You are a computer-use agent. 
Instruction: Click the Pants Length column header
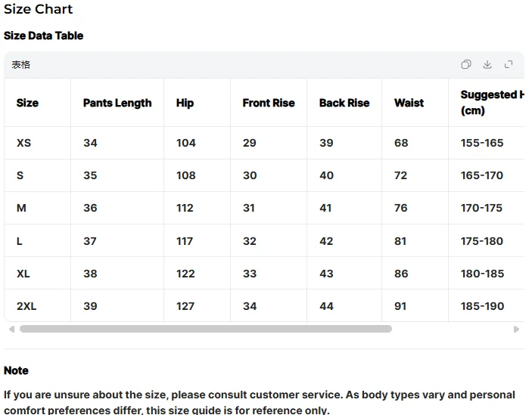click(117, 103)
